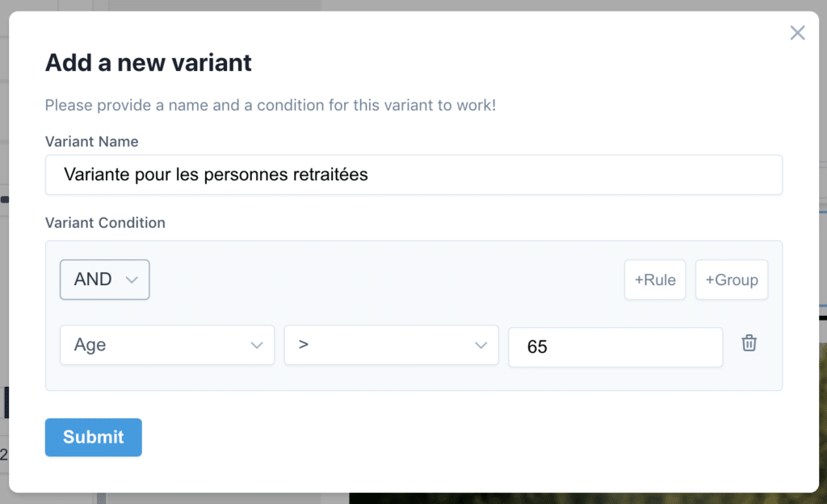Close the Add a new variant dialog

(x=797, y=33)
